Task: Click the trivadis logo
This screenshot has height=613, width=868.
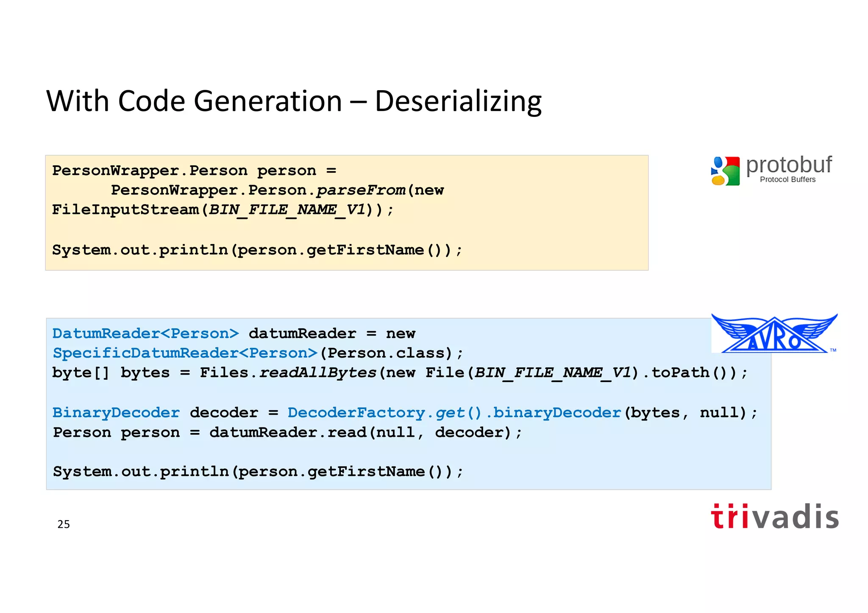Action: tap(775, 516)
